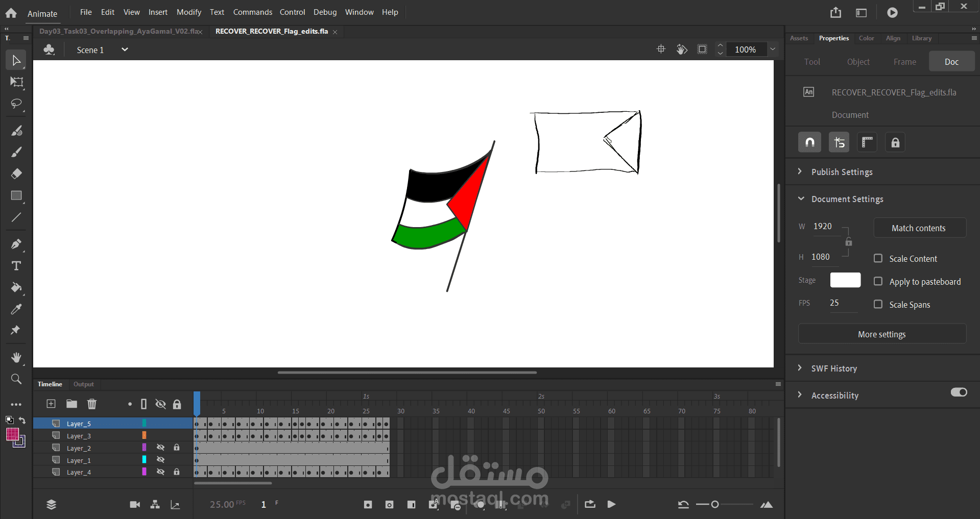Activate the Eraser tool
This screenshot has width=980, height=519.
tap(16, 174)
